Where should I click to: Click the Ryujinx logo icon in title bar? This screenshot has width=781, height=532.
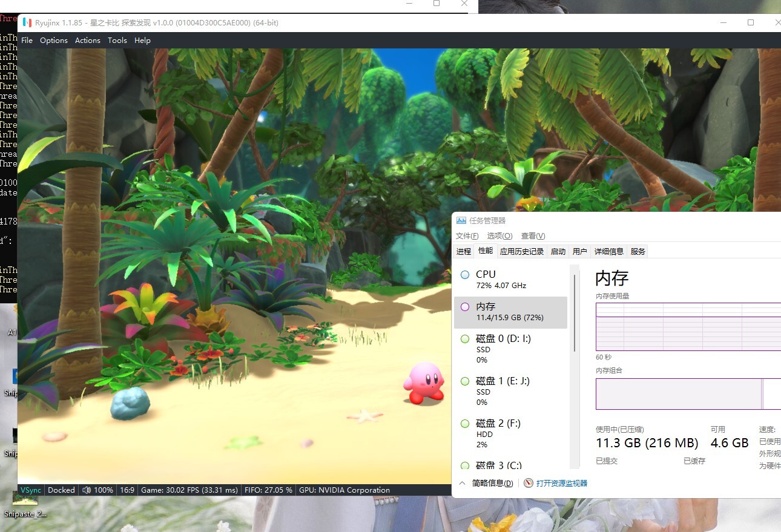pyautogui.click(x=27, y=22)
